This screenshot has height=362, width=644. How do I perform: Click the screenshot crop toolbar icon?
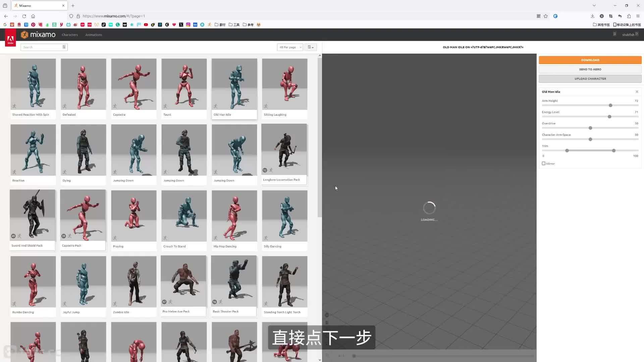click(x=610, y=16)
